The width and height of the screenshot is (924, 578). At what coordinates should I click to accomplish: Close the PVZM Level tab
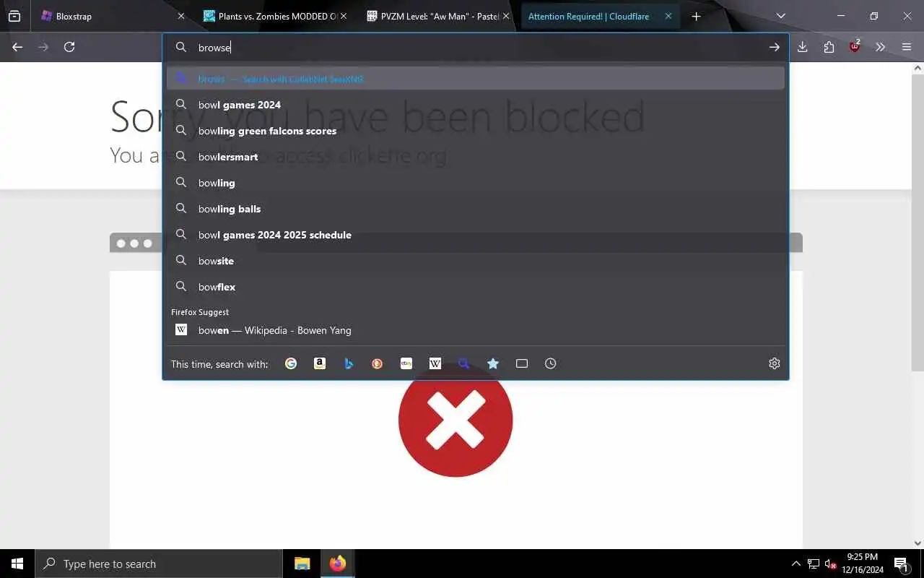[506, 16]
